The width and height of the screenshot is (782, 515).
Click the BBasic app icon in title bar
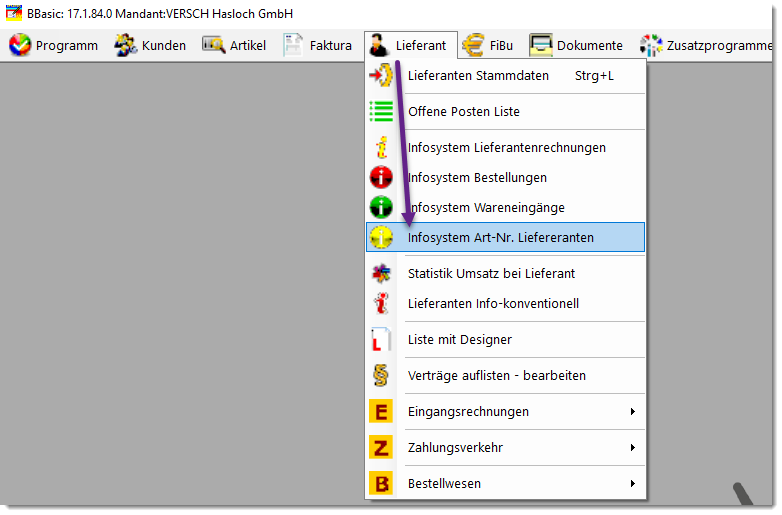(x=14, y=12)
